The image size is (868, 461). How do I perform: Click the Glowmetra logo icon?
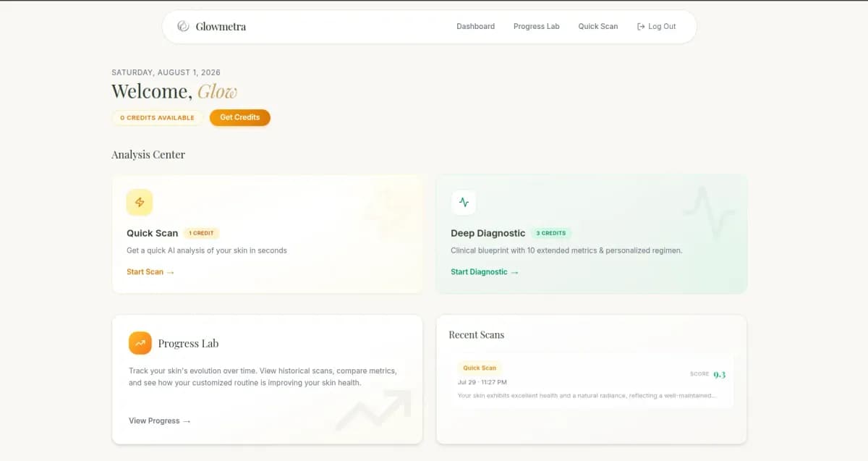coord(183,26)
